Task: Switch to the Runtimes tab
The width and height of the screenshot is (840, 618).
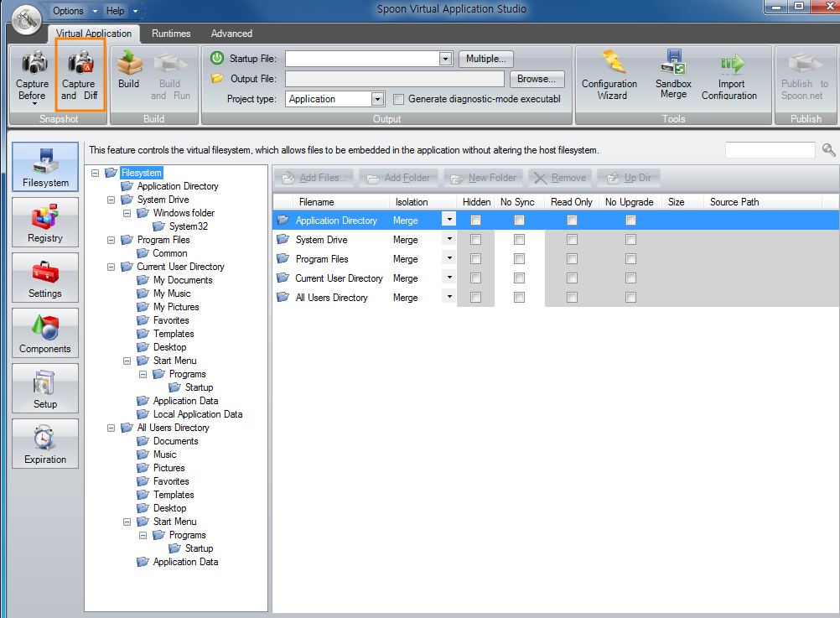Action: (x=171, y=34)
